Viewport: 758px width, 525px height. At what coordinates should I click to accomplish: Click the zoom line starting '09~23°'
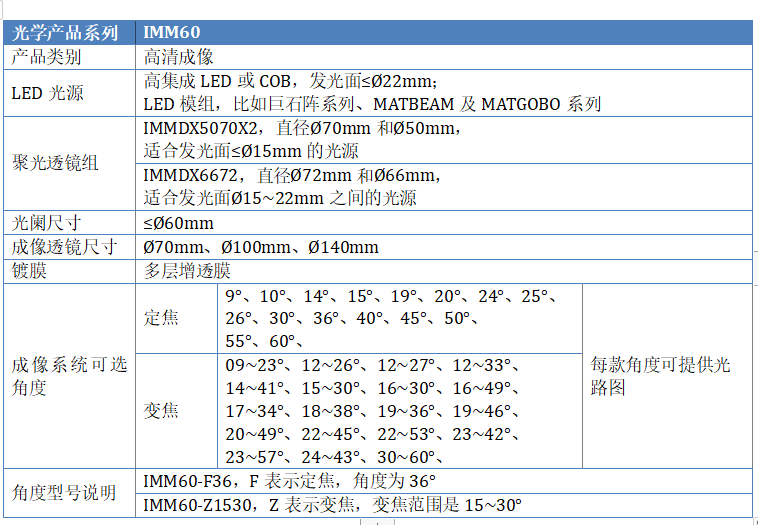pos(372,365)
